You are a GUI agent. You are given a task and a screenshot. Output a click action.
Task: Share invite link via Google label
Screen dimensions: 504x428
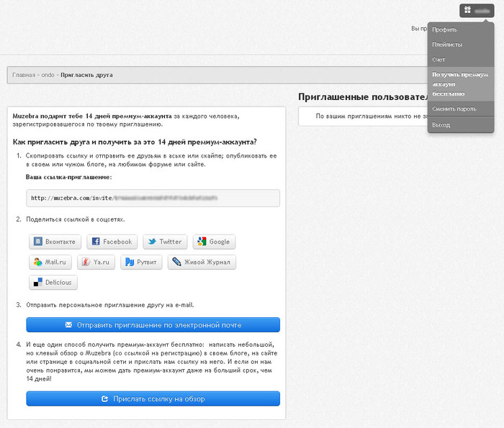tap(220, 242)
